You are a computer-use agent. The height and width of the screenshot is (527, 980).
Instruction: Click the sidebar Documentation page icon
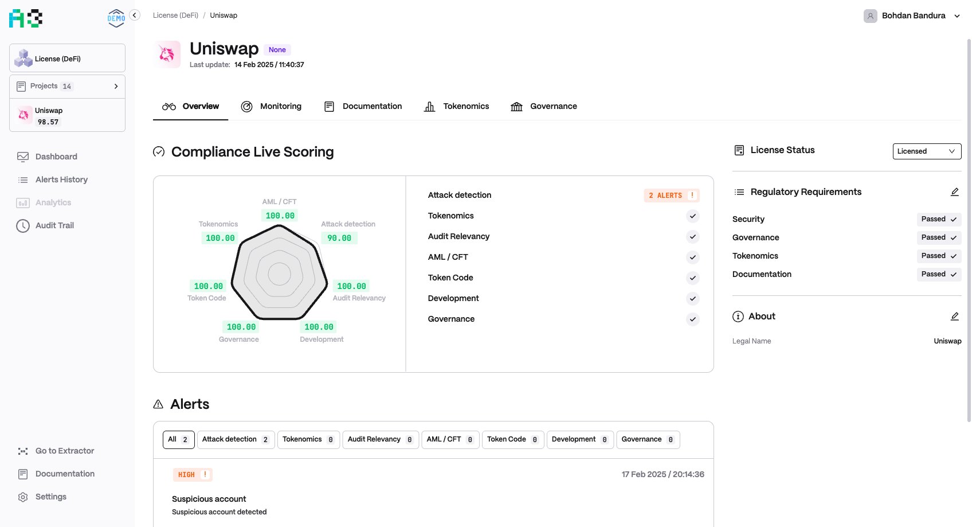point(23,474)
